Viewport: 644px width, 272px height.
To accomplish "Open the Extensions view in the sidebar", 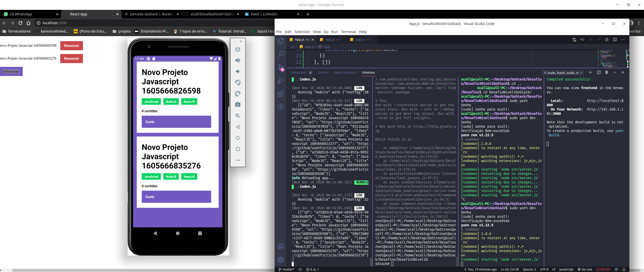I will point(281,94).
